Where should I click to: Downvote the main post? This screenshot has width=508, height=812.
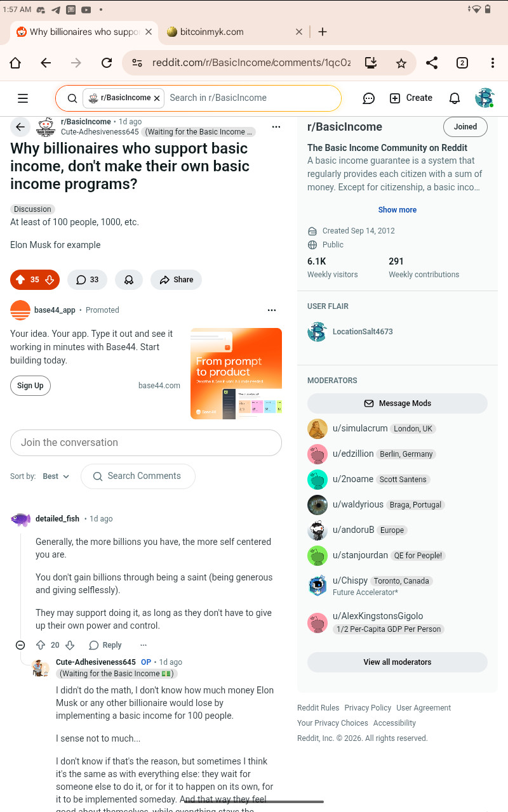pos(50,280)
